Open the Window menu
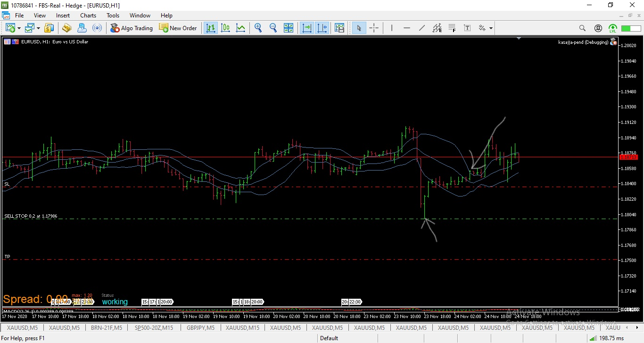 (140, 16)
